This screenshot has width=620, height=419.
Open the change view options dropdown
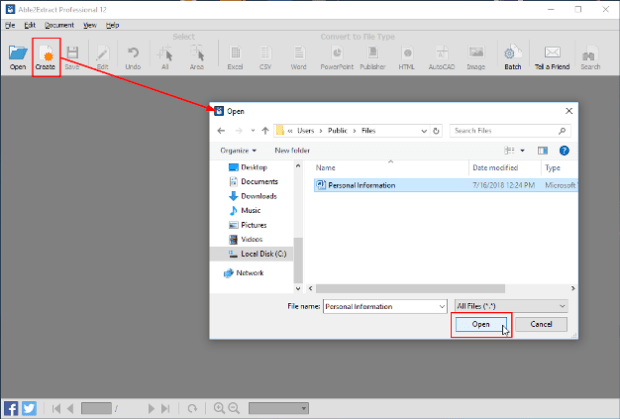pos(522,151)
